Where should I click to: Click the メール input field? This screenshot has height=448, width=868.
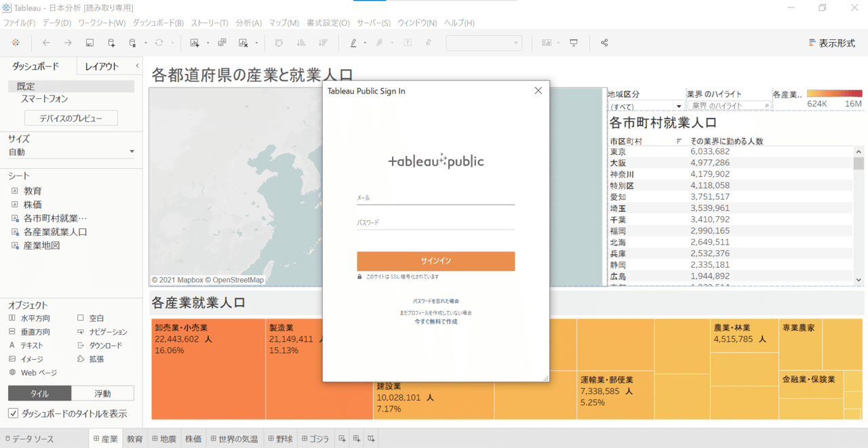coord(436,197)
